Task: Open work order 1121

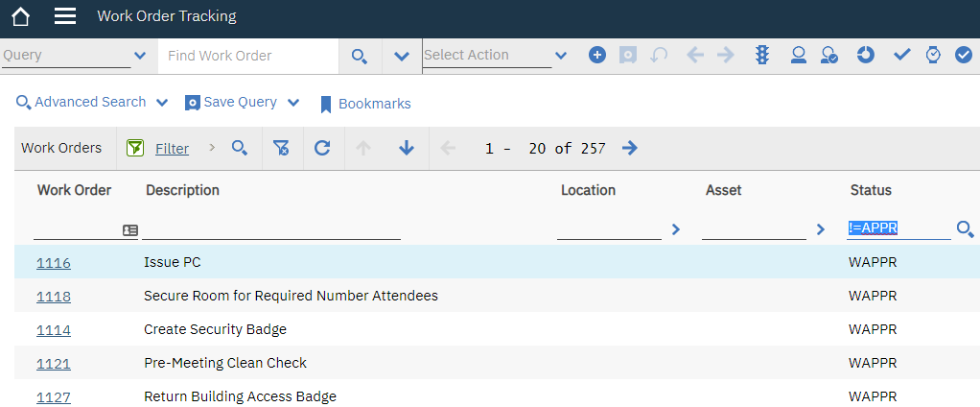Action: tap(53, 364)
